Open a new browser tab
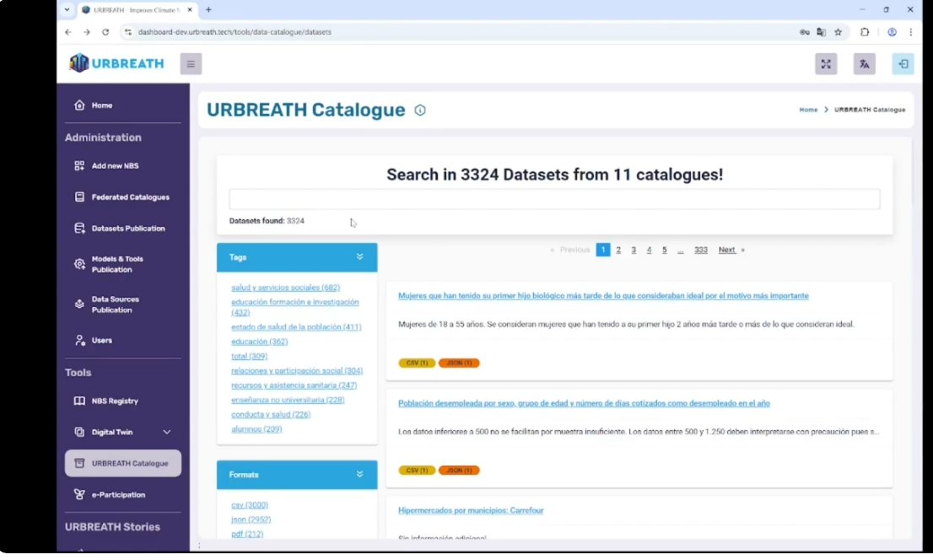Viewport: 933px width, 560px height. coord(208,9)
